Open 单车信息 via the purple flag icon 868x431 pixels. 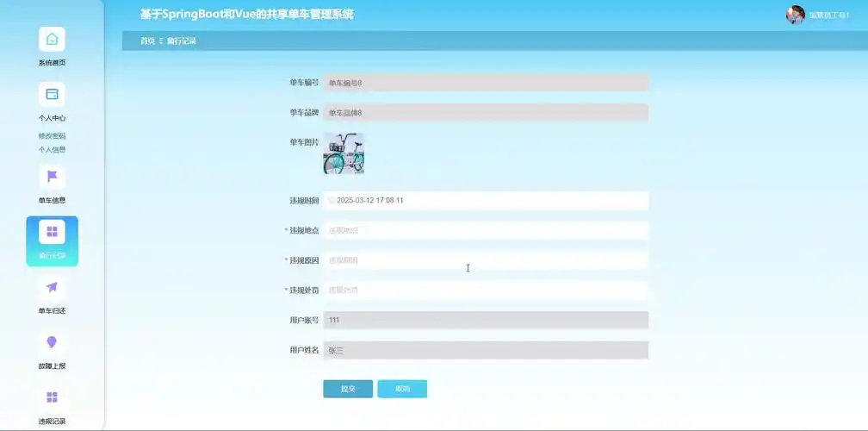point(52,177)
